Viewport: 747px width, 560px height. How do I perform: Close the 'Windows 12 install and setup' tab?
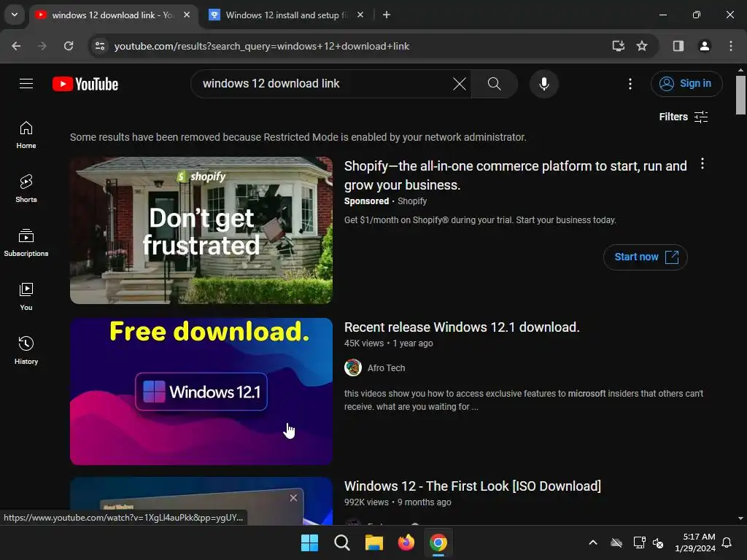(360, 15)
